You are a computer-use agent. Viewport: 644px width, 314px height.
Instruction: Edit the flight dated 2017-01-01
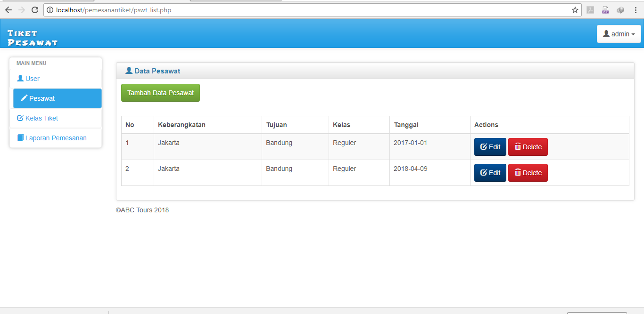(490, 147)
